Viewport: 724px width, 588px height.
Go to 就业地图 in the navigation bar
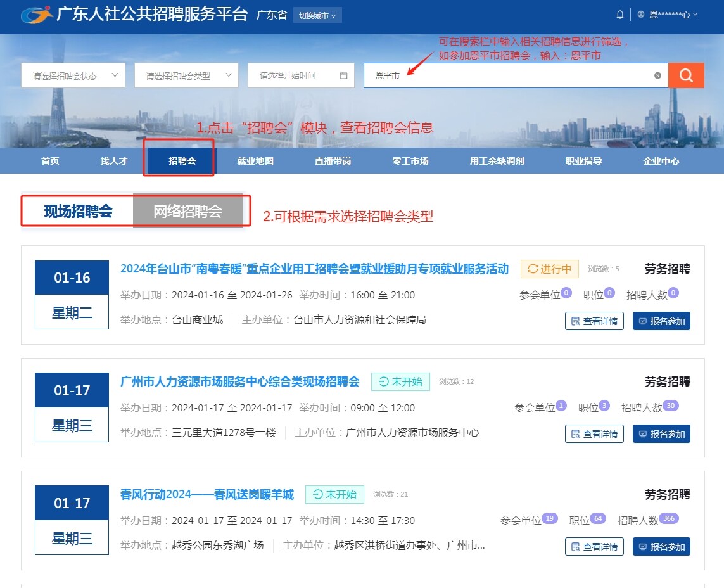255,161
